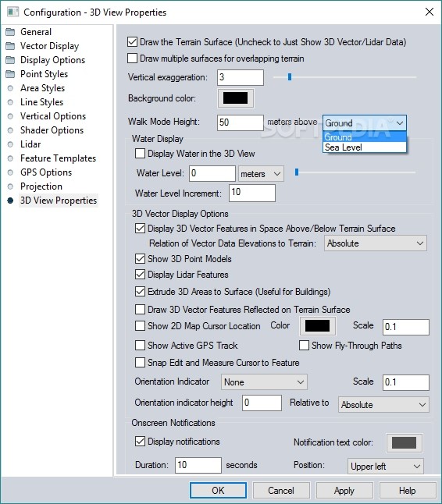This screenshot has width=442, height=504.
Task: Open the Relative to Absolute dropdown
Action: tap(383, 404)
